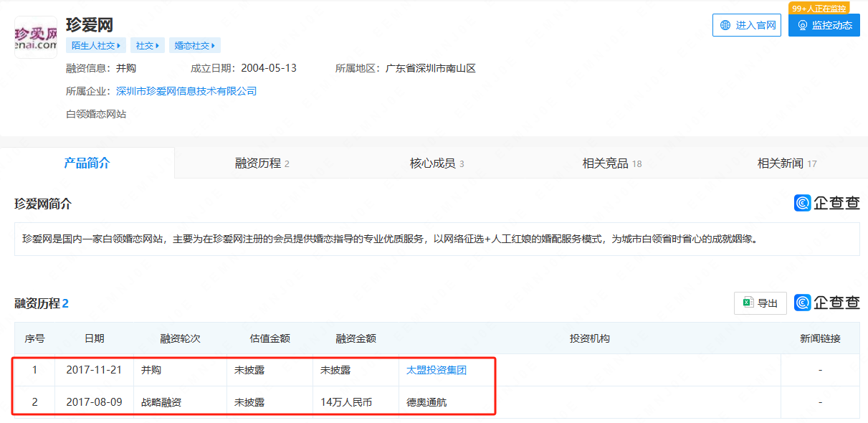This screenshot has width=868, height=423.
Task: Click the 导出 export button
Action: (x=760, y=303)
